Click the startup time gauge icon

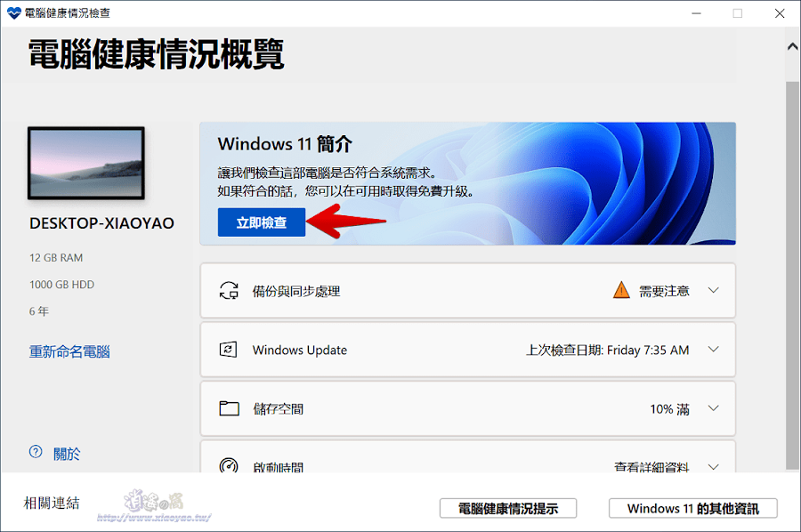pyautogui.click(x=229, y=464)
